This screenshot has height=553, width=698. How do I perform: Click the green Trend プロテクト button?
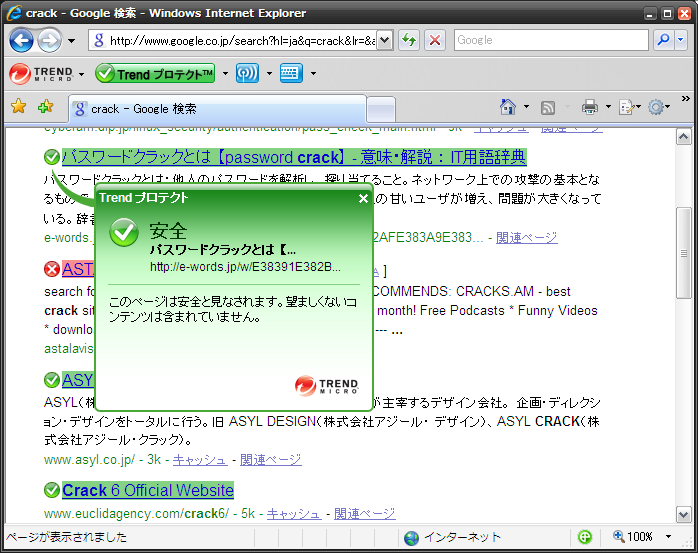[x=155, y=73]
